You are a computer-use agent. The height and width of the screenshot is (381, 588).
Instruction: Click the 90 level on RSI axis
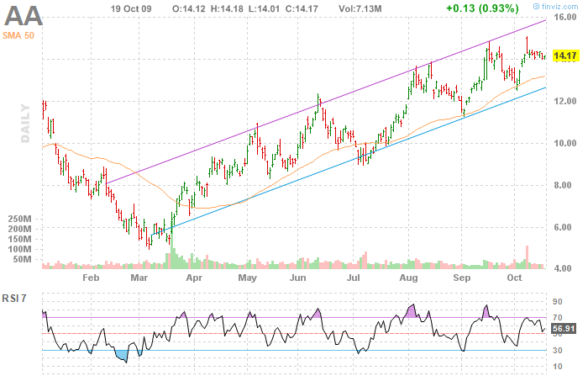coord(556,300)
